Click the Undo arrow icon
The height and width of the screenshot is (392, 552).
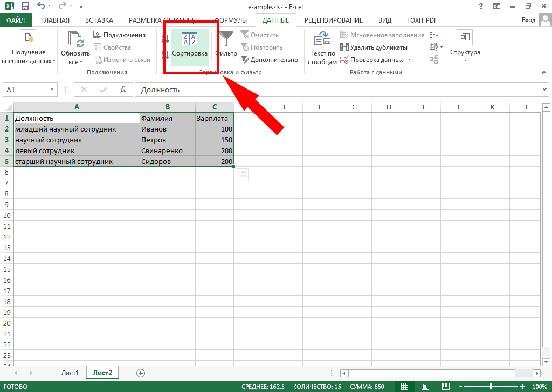(42, 6)
